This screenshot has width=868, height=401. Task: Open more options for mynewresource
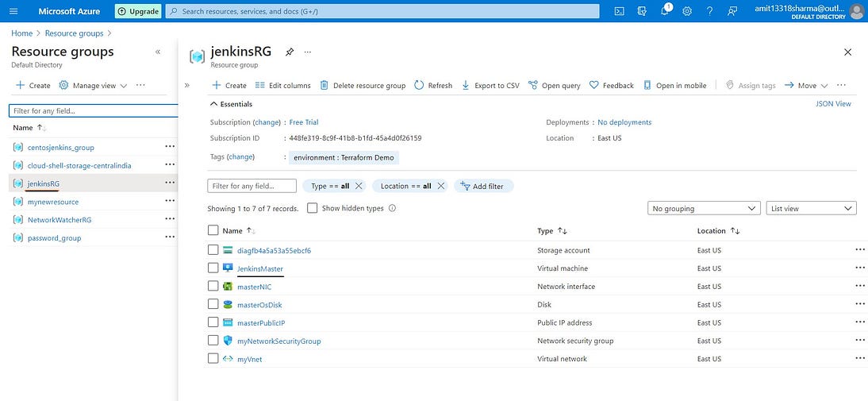point(170,200)
